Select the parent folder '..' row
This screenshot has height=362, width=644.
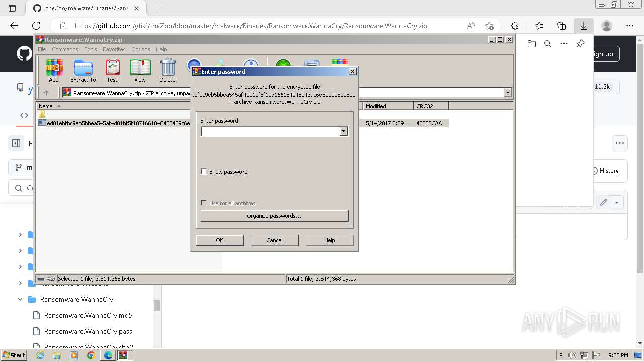tap(45, 115)
